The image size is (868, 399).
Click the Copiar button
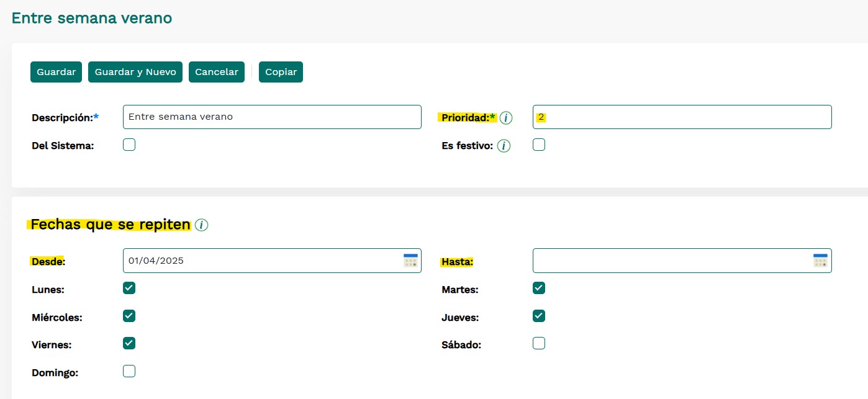pyautogui.click(x=281, y=72)
